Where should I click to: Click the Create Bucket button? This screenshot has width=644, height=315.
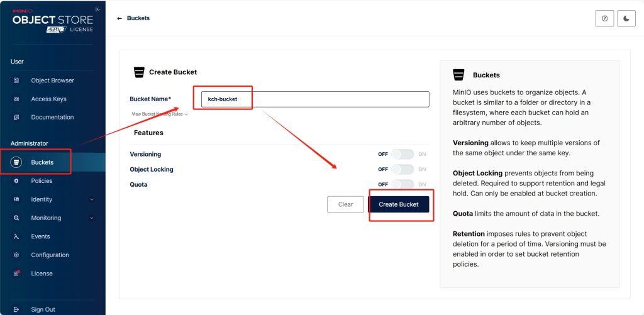[x=398, y=204]
